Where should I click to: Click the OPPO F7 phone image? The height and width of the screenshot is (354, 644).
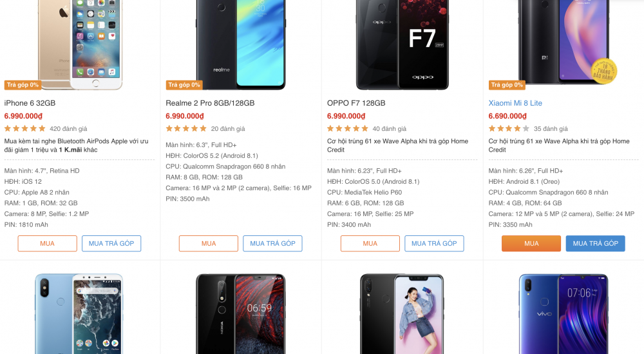[402, 44]
